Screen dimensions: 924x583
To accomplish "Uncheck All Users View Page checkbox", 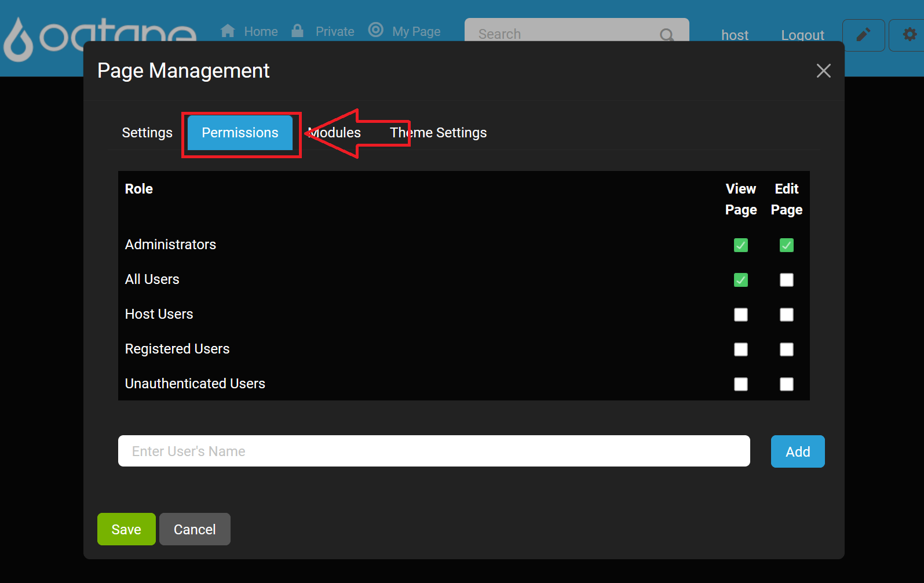I will pyautogui.click(x=741, y=280).
